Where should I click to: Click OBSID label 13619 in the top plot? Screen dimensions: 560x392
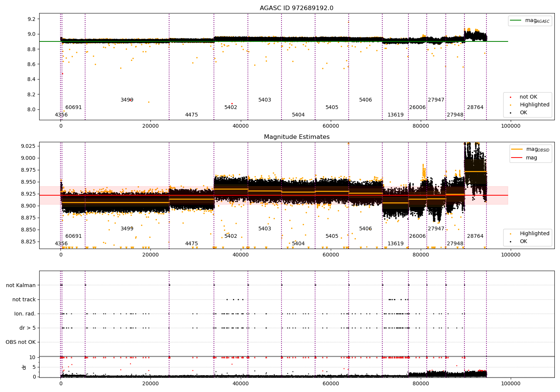pos(395,115)
